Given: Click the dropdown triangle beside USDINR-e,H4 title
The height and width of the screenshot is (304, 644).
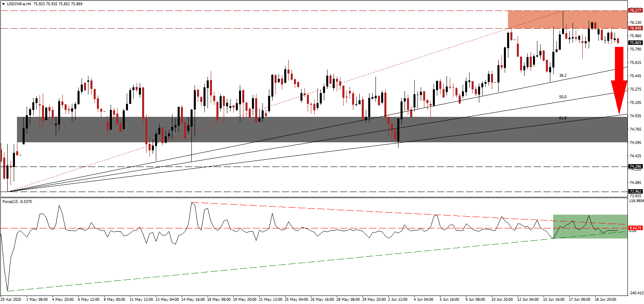Looking at the screenshot, I should [x=3, y=4].
